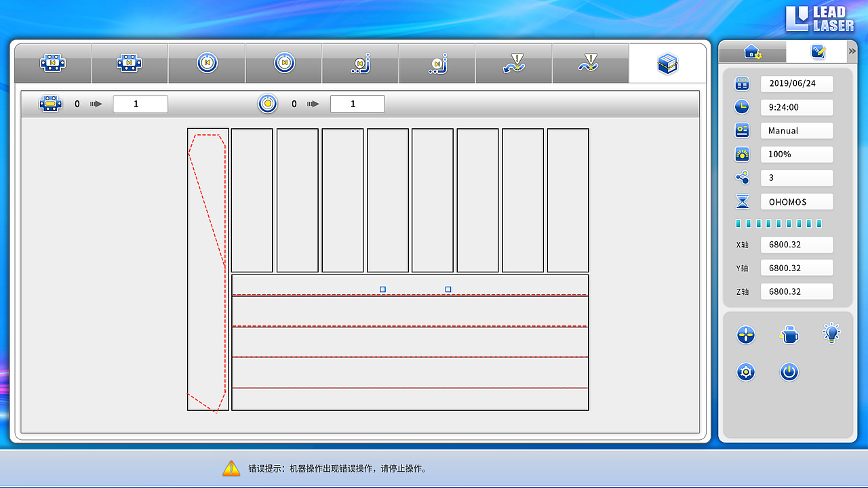This screenshot has height=488, width=868.
Task: Click the Z轴 coordinate field
Action: [797, 291]
